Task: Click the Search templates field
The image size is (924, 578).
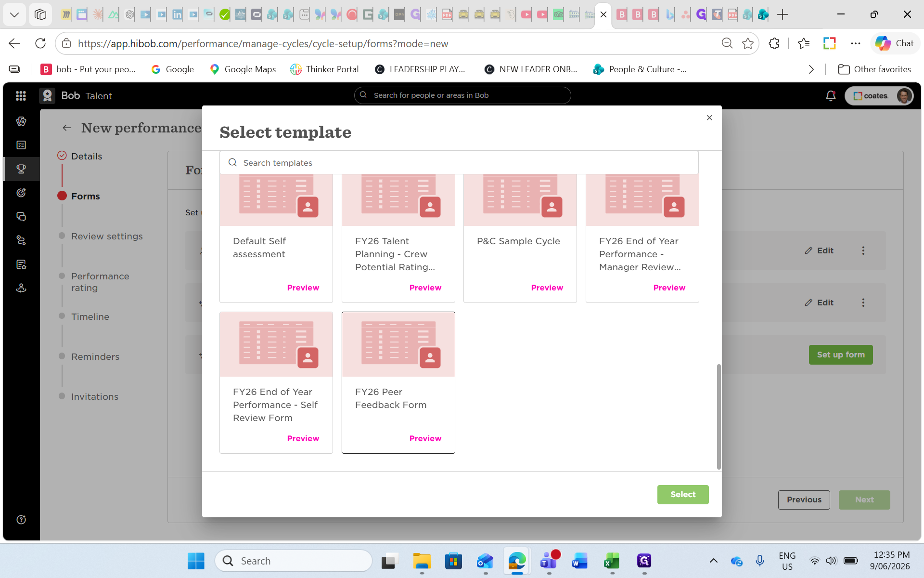Action: (459, 163)
